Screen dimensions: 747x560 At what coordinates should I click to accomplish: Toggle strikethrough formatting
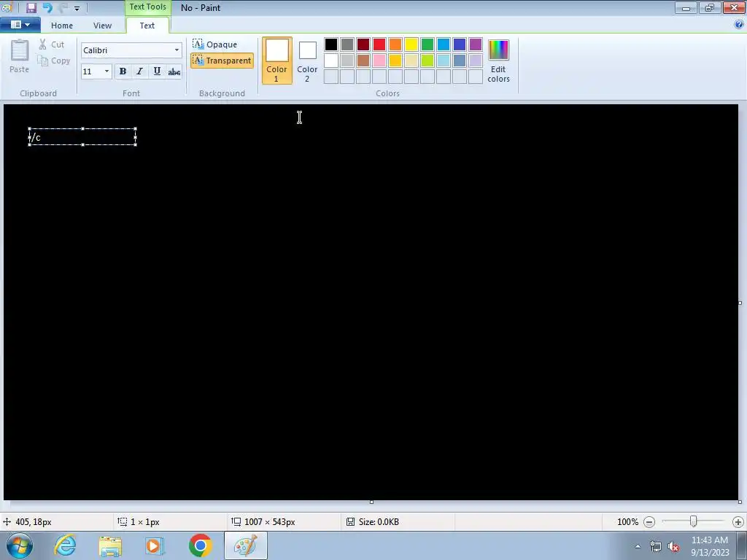coord(174,71)
